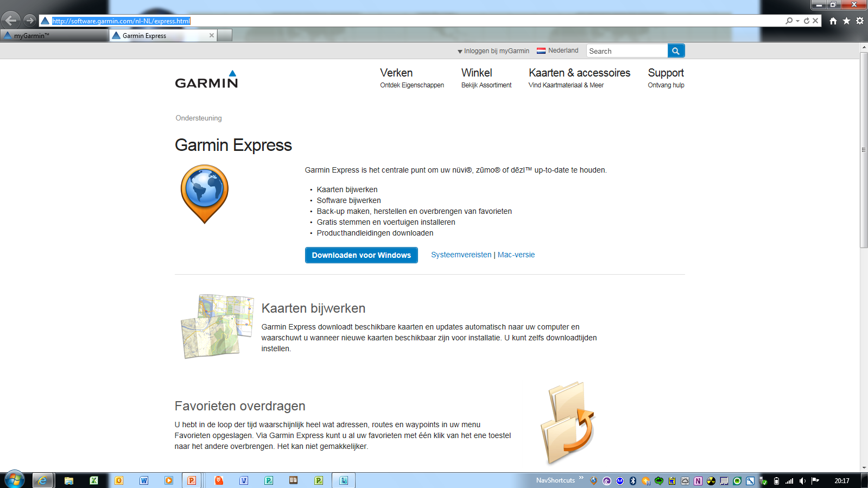Viewport: 868px width, 488px height.
Task: Open a new blank tab
Action: tap(225, 35)
